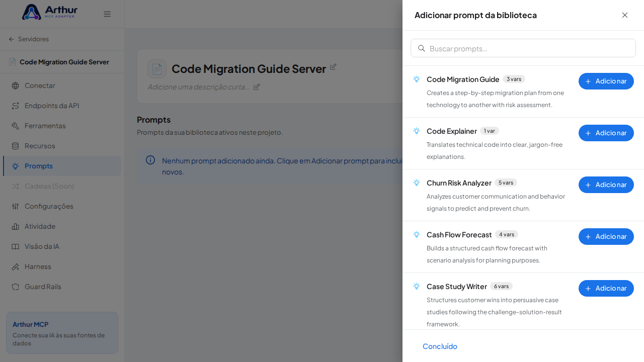Click the Case Study Writer prompt title
This screenshot has width=644, height=362.
pyautogui.click(x=457, y=286)
